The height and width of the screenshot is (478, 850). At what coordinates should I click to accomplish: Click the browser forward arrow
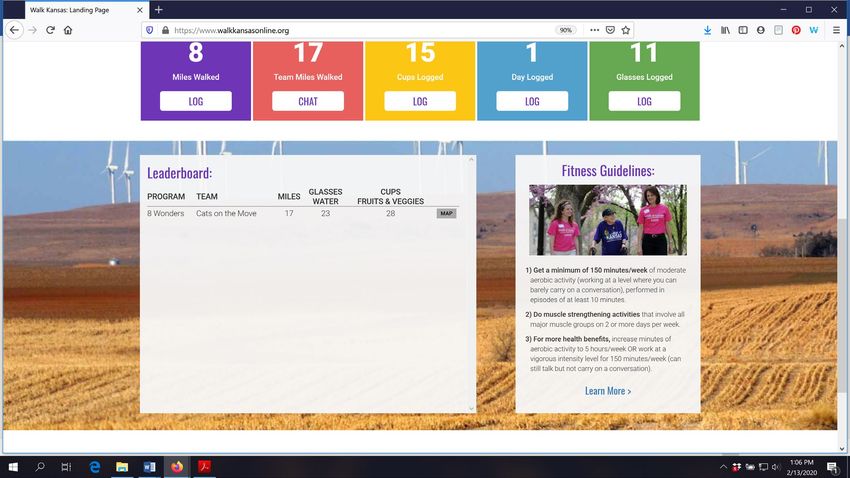[x=33, y=30]
